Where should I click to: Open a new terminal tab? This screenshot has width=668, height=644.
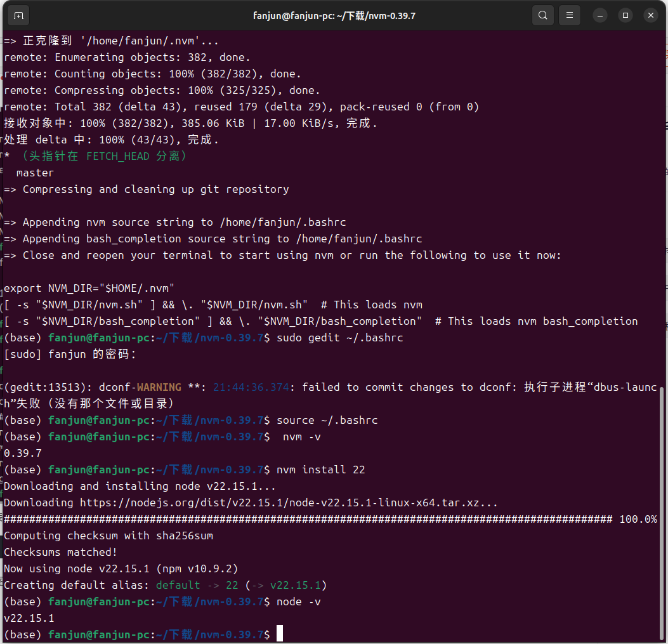point(18,15)
